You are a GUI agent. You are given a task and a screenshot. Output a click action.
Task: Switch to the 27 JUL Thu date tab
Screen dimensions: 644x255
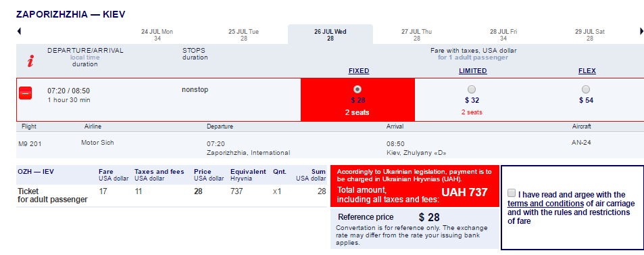pyautogui.click(x=416, y=34)
